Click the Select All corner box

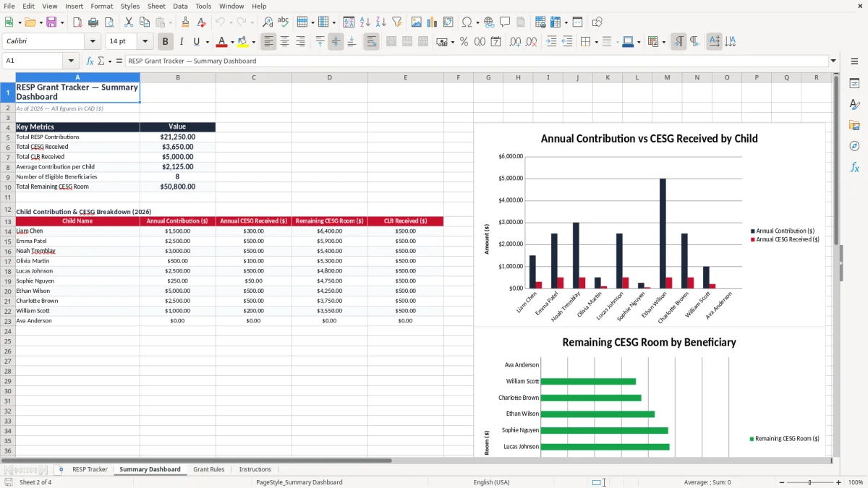click(x=7, y=77)
